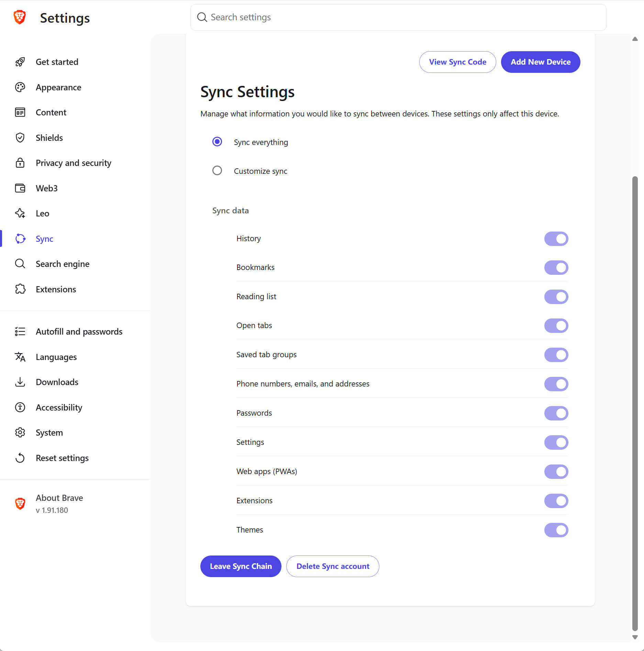Click the Leo sparkle star icon
The height and width of the screenshot is (651, 644).
(20, 213)
